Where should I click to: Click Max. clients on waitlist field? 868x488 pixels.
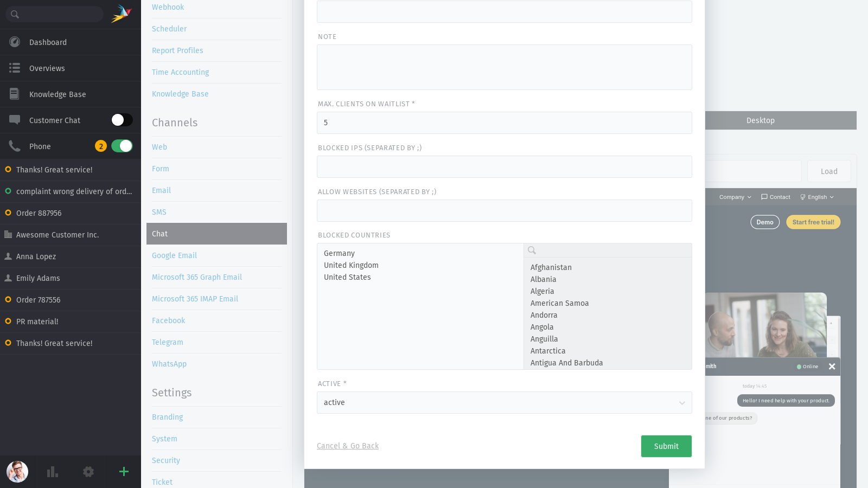point(505,123)
